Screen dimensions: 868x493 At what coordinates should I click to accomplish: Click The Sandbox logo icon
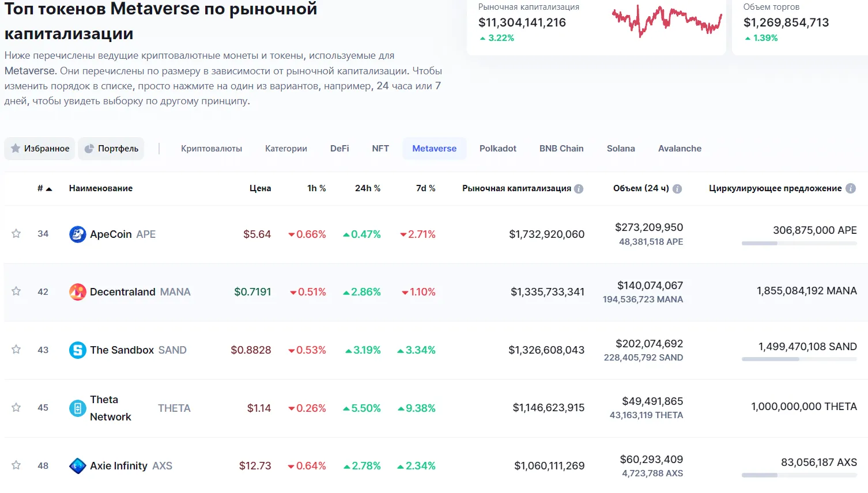click(x=78, y=350)
